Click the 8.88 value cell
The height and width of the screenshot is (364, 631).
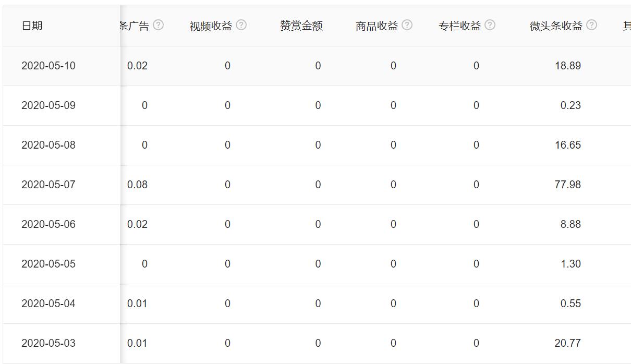coord(571,224)
